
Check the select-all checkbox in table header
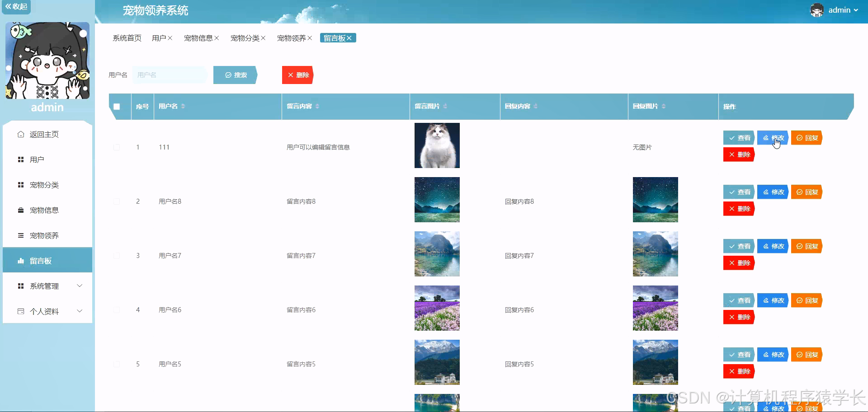[118, 107]
